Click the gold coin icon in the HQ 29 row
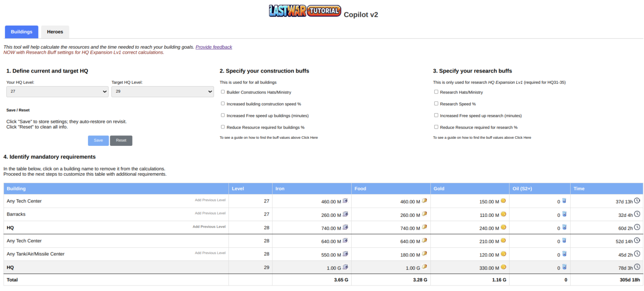The height and width of the screenshot is (291, 644). pos(503,267)
